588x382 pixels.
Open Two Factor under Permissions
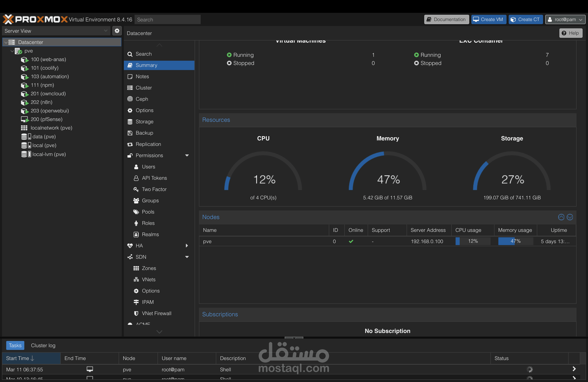coord(154,189)
